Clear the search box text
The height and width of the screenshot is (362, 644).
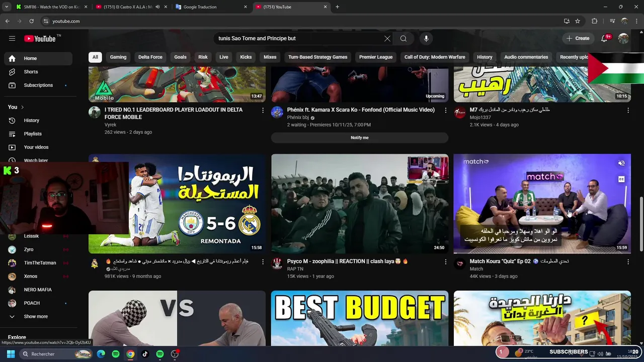point(387,38)
